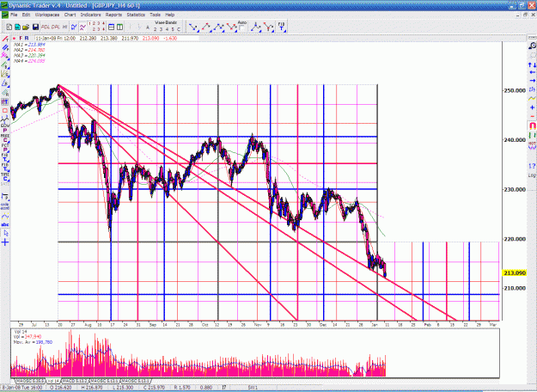Select the blue crosshair plus tool

[x=5, y=243]
